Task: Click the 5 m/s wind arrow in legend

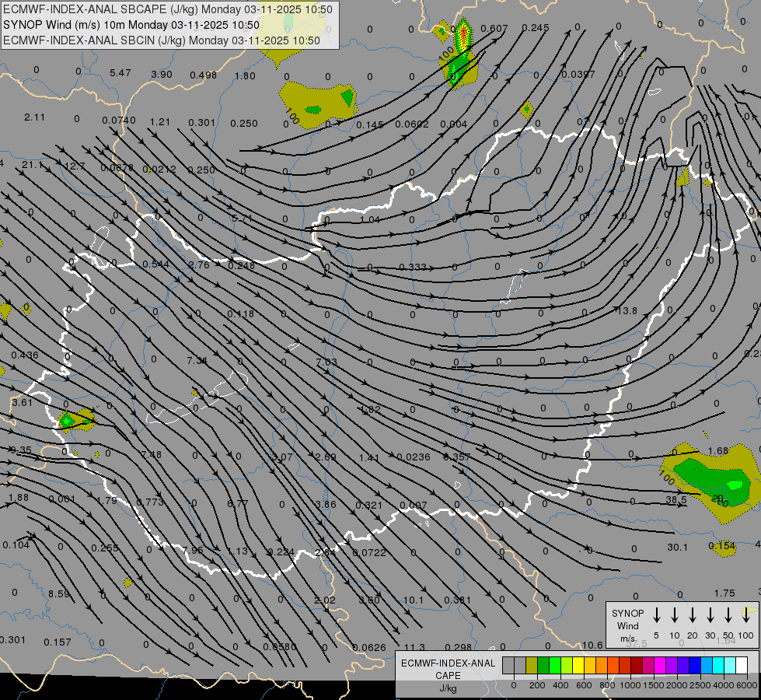Action: [657, 615]
